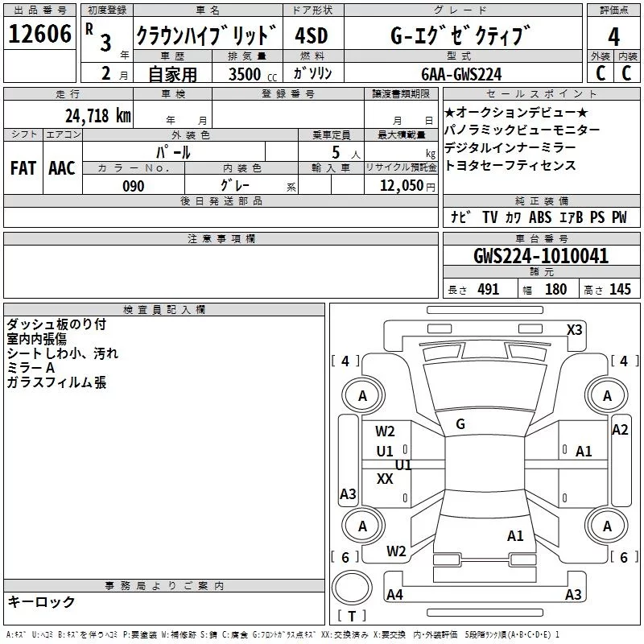Screen dimensions: 644x644
Task: Select the A2 damage mark on the diagram
Action: (x=619, y=430)
